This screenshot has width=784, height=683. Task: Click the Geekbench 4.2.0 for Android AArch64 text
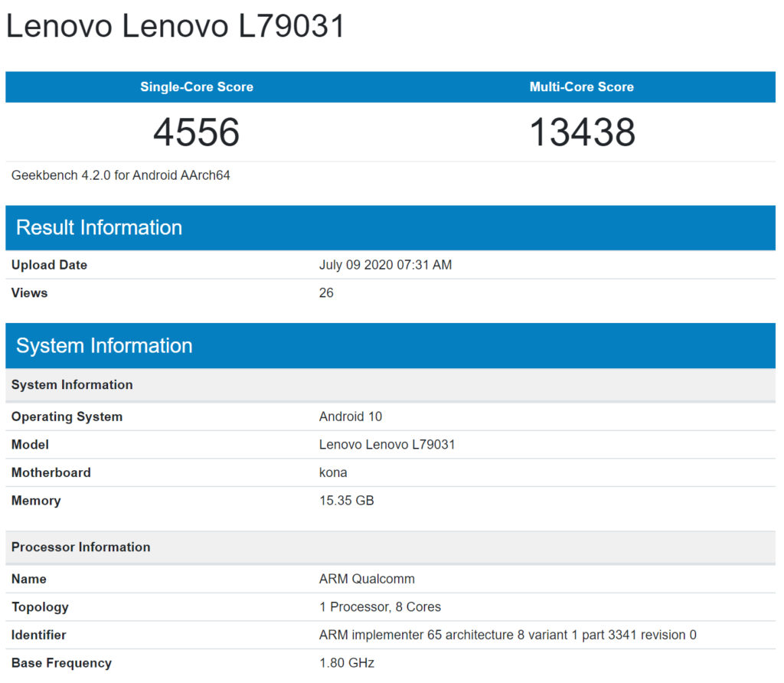121,175
